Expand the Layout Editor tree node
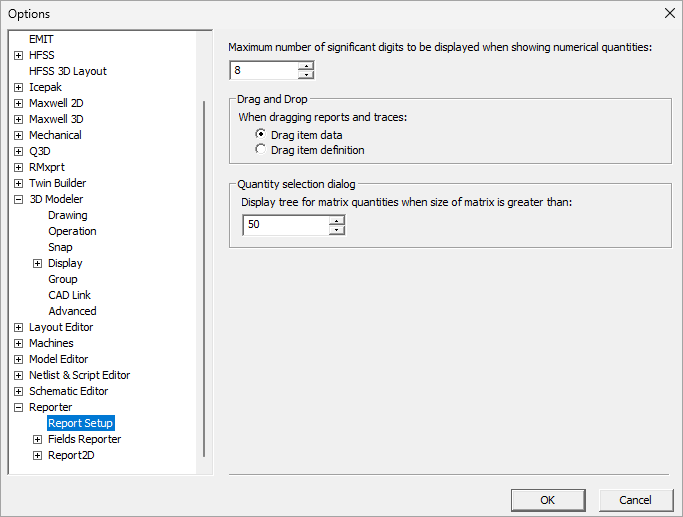The image size is (683, 517). point(18,328)
